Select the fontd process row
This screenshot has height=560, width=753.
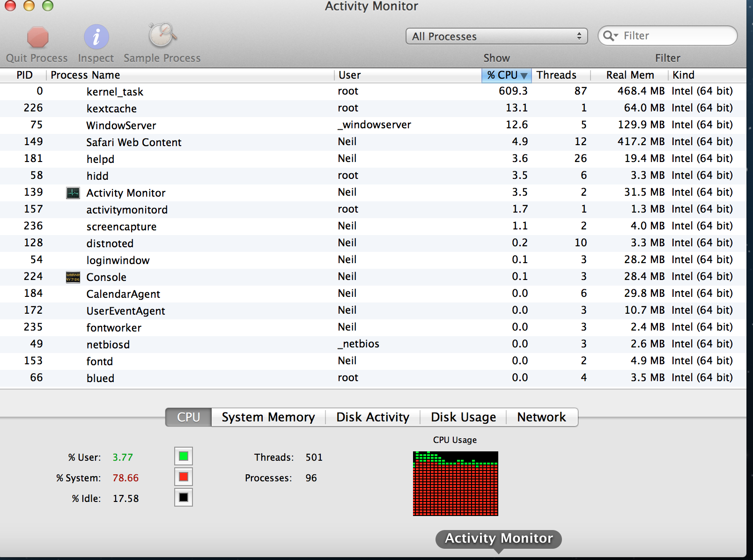point(373,361)
